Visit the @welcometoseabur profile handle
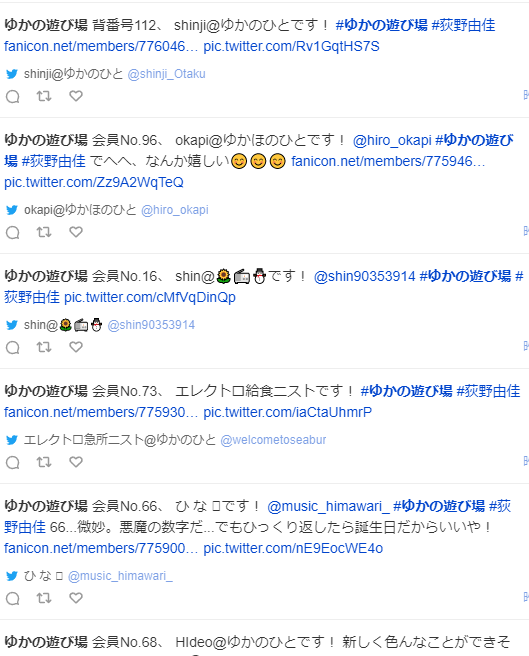The width and height of the screenshot is (529, 656). click(x=273, y=440)
